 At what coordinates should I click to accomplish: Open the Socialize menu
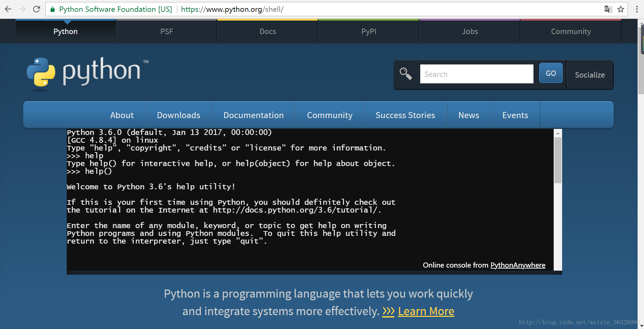tap(590, 75)
